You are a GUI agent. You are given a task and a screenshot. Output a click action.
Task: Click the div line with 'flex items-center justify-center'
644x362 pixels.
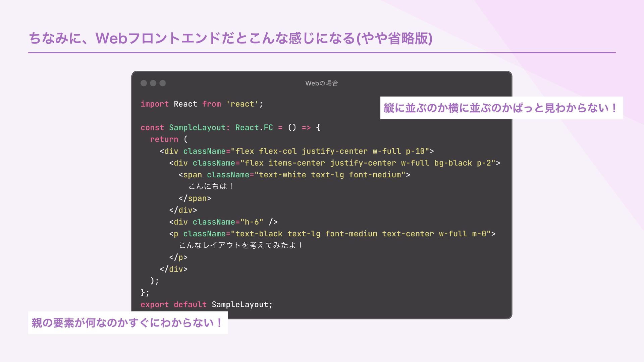click(335, 163)
